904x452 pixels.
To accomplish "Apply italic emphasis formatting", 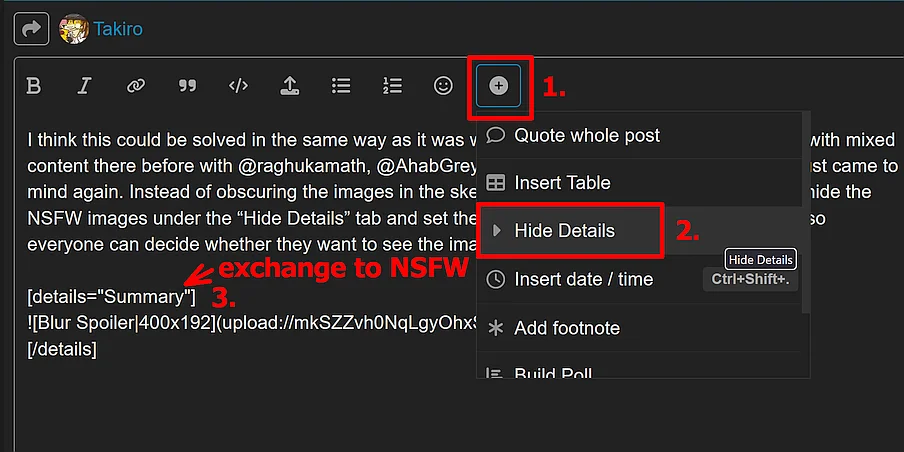I will (x=85, y=86).
